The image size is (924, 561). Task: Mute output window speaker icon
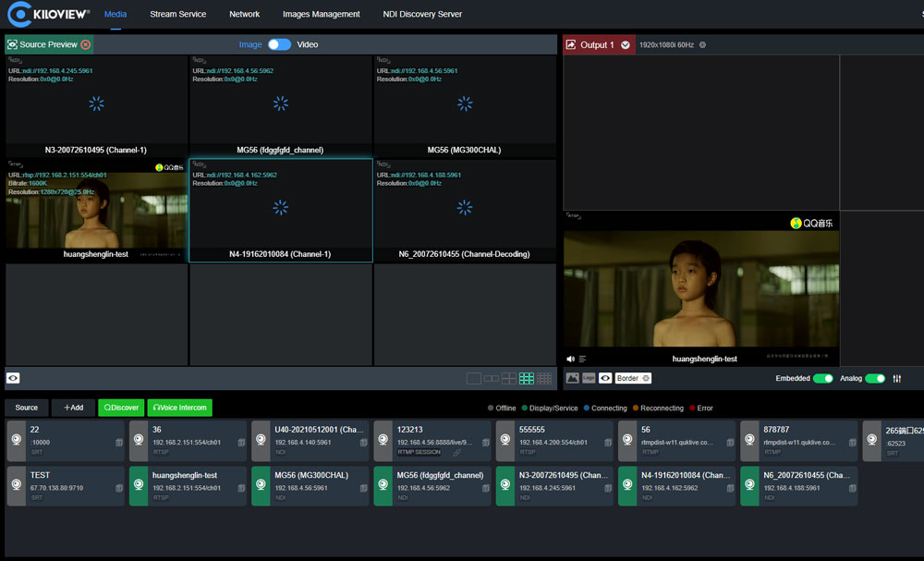point(570,359)
